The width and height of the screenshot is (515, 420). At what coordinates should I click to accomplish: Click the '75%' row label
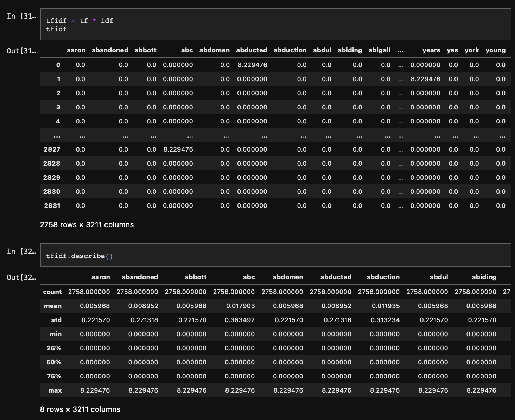click(x=54, y=376)
